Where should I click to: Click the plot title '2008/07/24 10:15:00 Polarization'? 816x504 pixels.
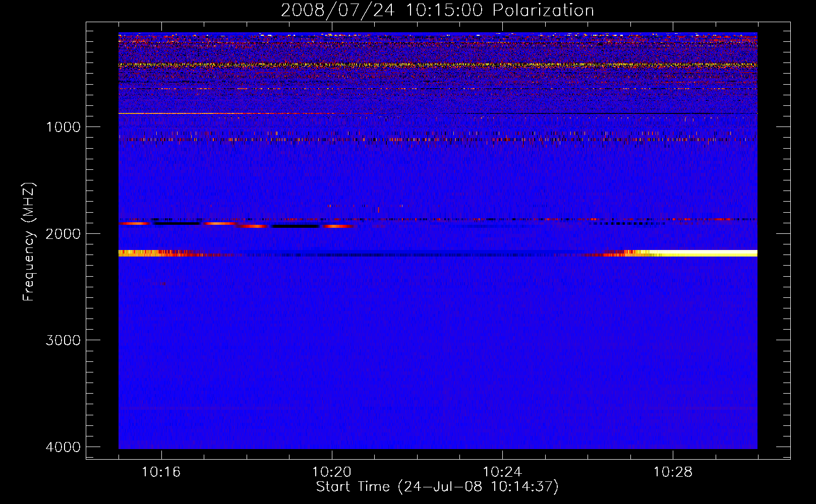coord(437,10)
